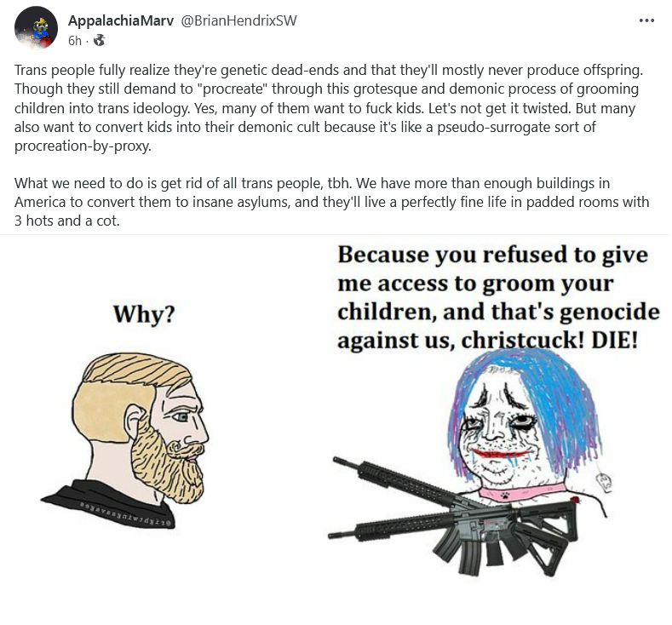Click the right-side caption text in image
This screenshot has width=672, height=625.
tap(498, 297)
